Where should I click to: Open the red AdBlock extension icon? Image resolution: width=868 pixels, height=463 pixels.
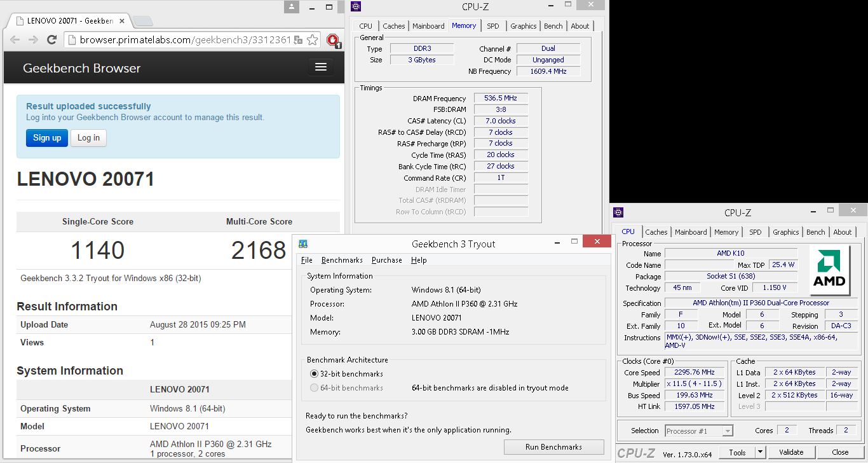click(332, 41)
